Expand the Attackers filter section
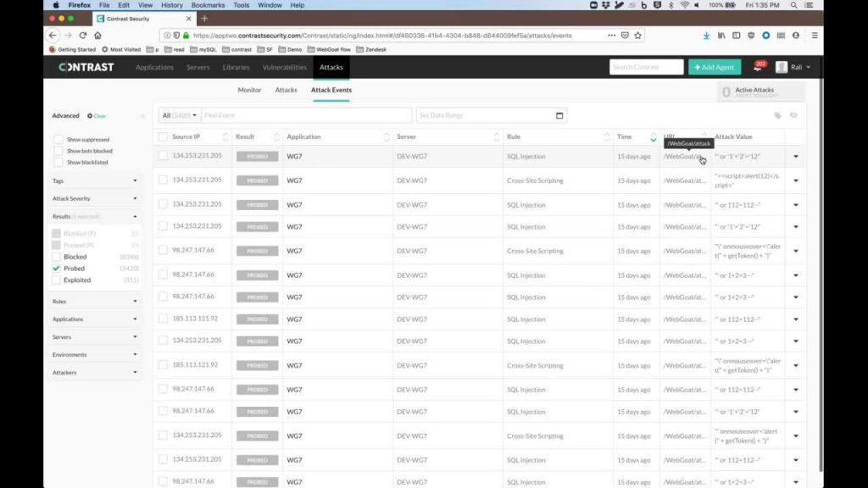The width and height of the screenshot is (868, 488). pyautogui.click(x=95, y=373)
